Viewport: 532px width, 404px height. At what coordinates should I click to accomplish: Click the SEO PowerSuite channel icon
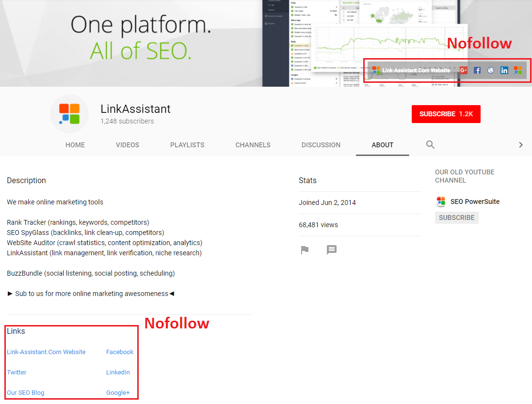coord(441,202)
